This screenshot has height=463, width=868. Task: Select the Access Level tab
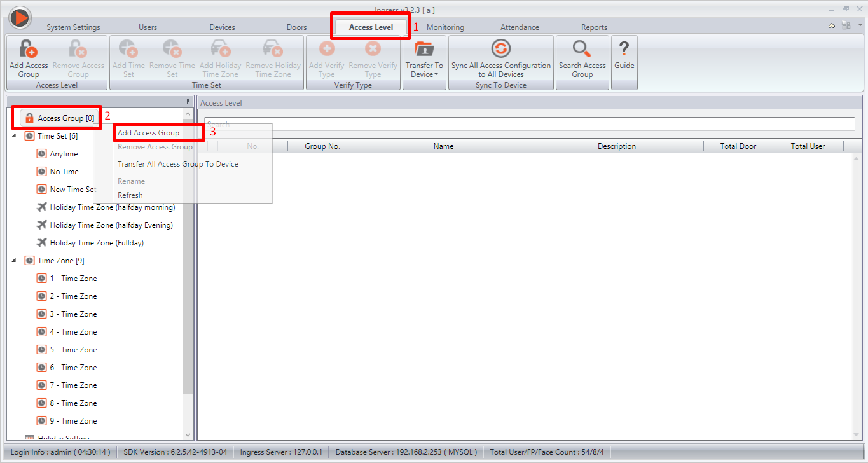[x=371, y=27]
